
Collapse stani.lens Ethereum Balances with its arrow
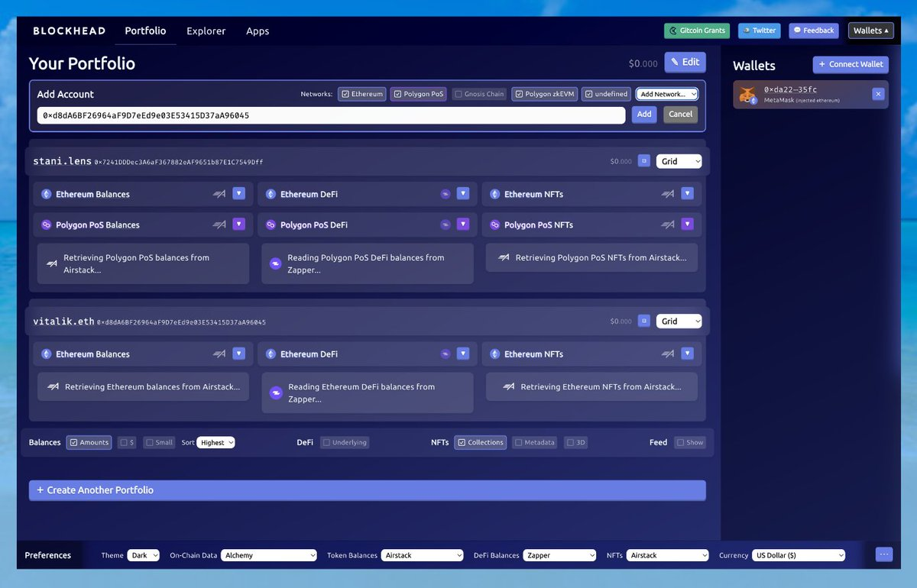[x=238, y=194]
